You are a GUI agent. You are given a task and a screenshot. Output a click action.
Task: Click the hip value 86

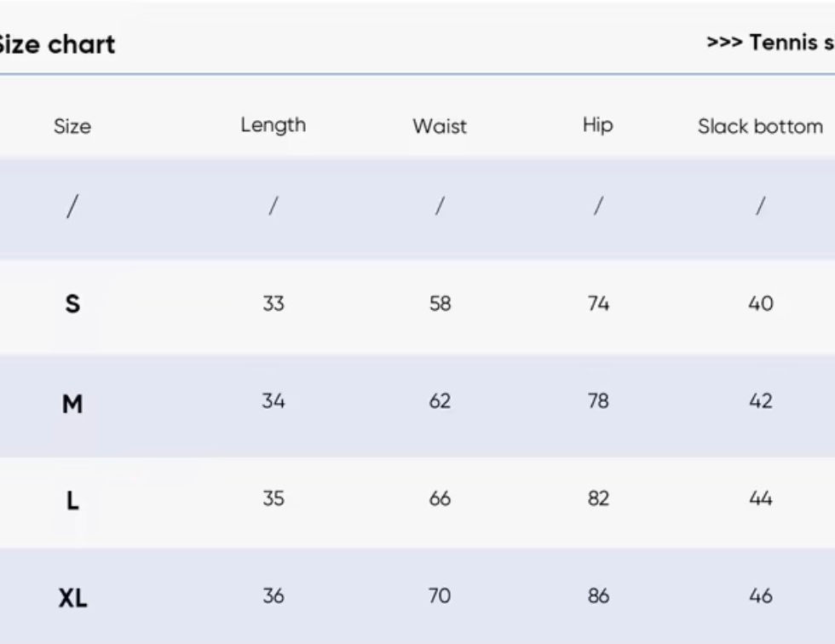[598, 596]
